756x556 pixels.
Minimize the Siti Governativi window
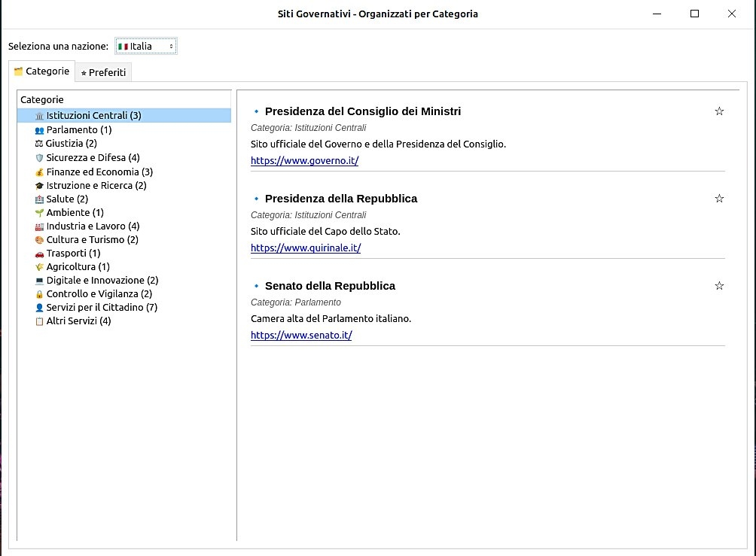click(x=657, y=14)
